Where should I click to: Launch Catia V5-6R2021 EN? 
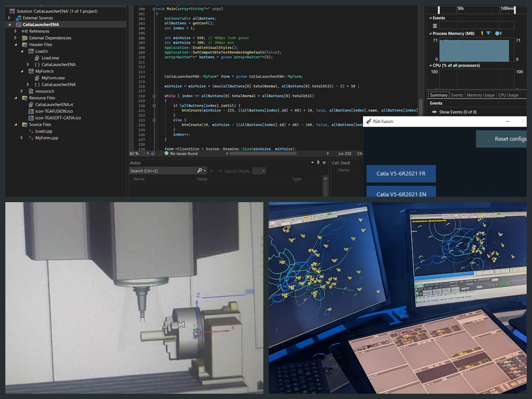click(x=401, y=192)
